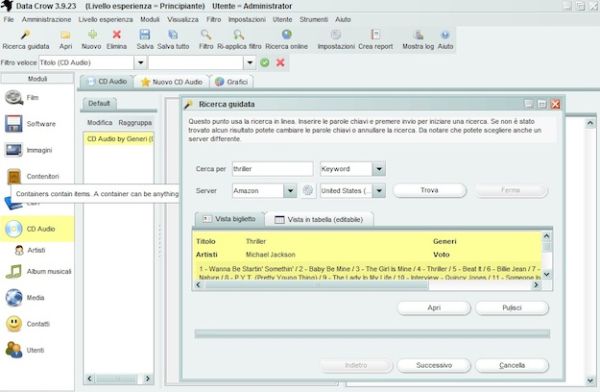Select CD Audio by Generi tree row

pos(119,139)
